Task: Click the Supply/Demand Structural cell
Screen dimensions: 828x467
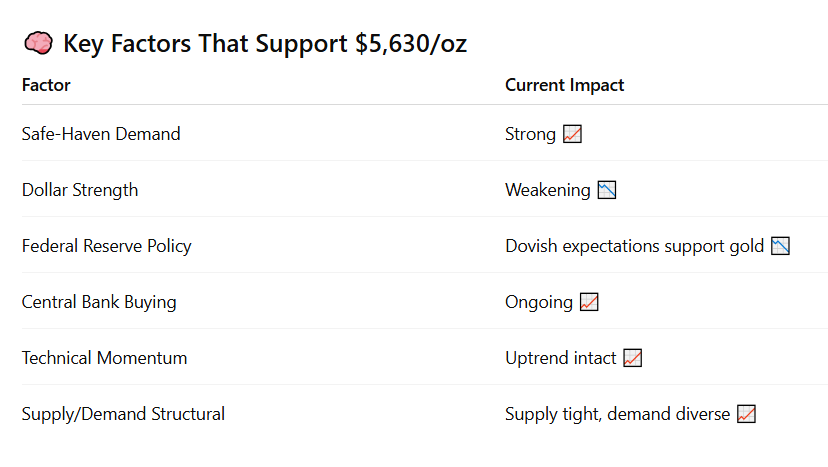Action: point(123,414)
